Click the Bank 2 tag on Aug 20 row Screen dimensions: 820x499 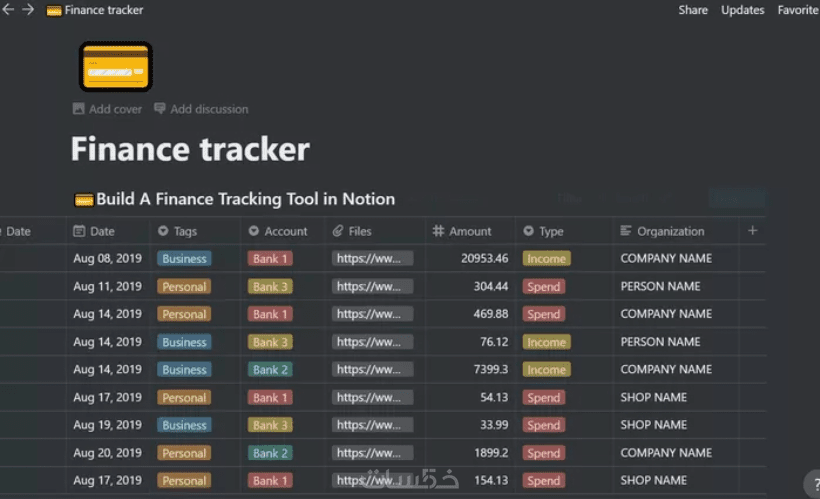pos(270,453)
